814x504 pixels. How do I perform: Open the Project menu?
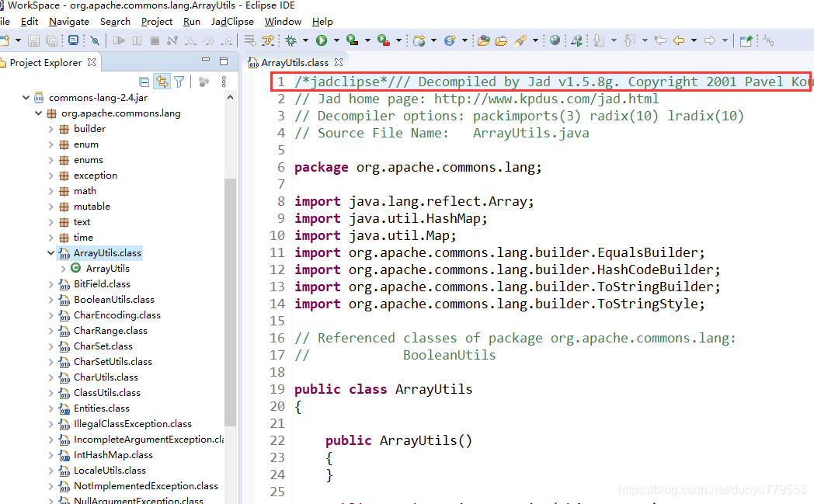point(157,21)
